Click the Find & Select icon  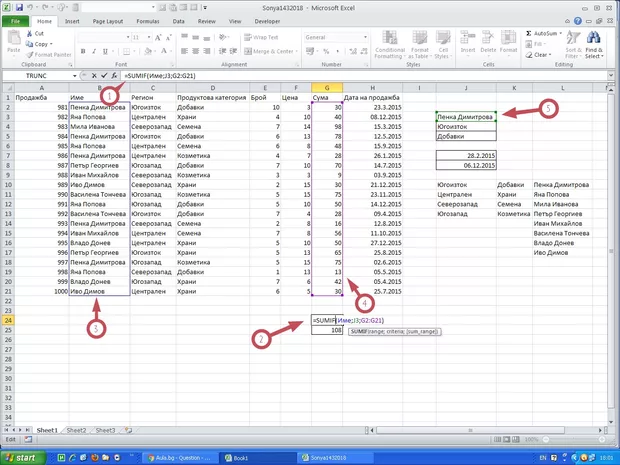[595, 46]
